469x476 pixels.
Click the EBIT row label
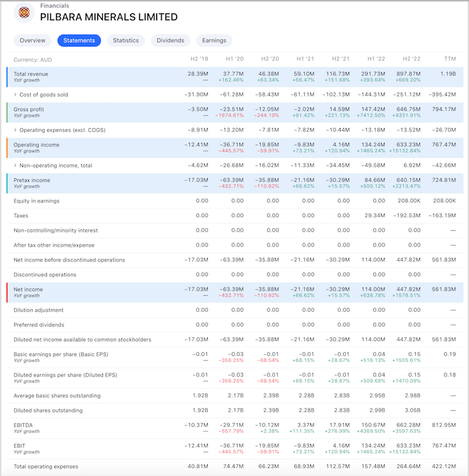tap(19, 446)
